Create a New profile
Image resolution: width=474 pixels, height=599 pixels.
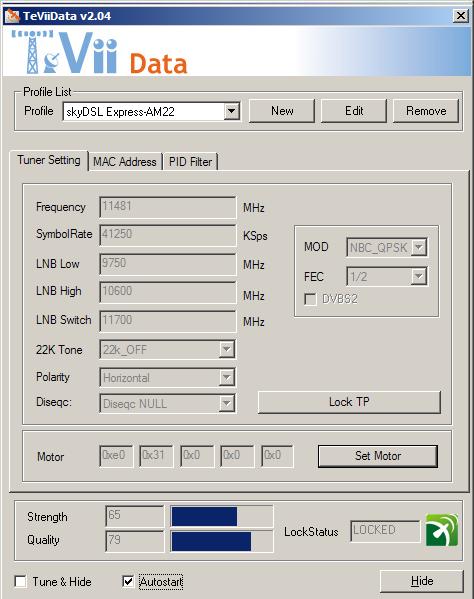coord(282,111)
